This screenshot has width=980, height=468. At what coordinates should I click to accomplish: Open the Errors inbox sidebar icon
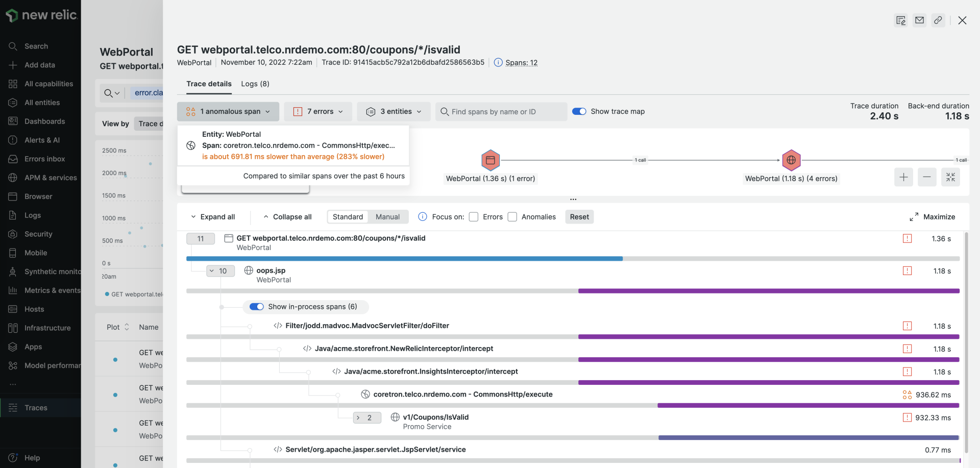point(14,159)
